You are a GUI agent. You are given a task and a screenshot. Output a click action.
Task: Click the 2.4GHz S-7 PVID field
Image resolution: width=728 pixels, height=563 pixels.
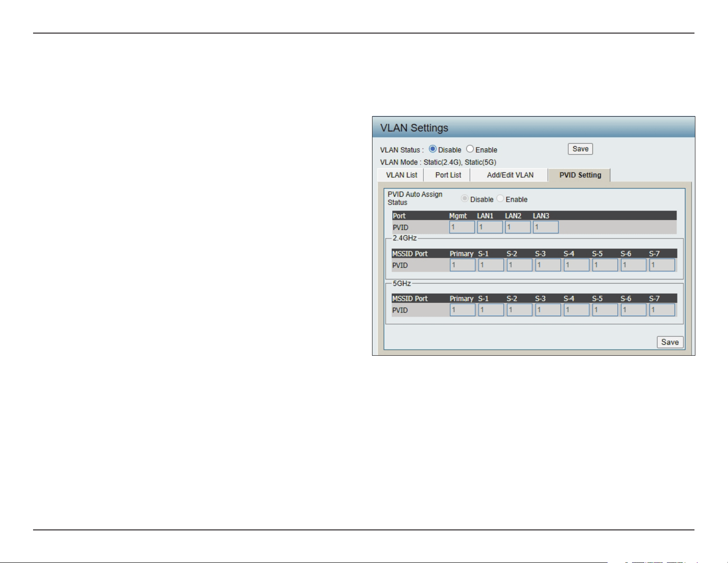coord(662,265)
